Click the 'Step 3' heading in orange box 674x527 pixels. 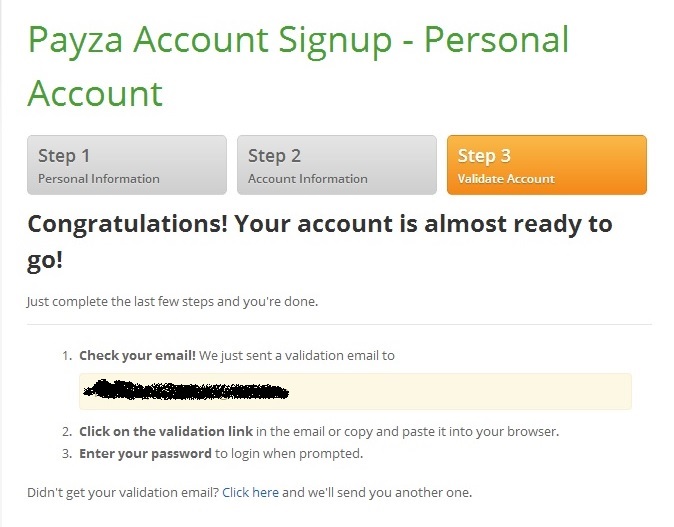[484, 156]
